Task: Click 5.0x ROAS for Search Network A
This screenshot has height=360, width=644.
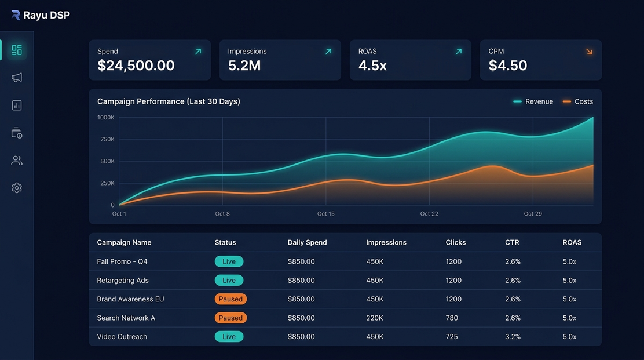Action: coord(569,318)
